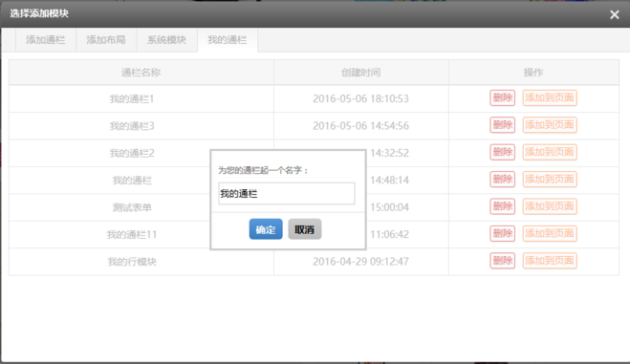Close the 选择添加模块 dialog
The height and width of the screenshot is (364, 630).
click(615, 15)
